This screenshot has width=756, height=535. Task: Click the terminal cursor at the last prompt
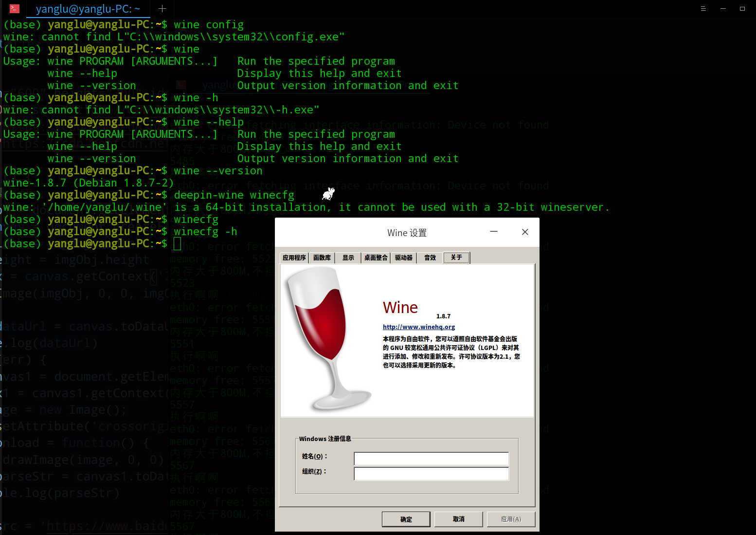[x=178, y=244]
